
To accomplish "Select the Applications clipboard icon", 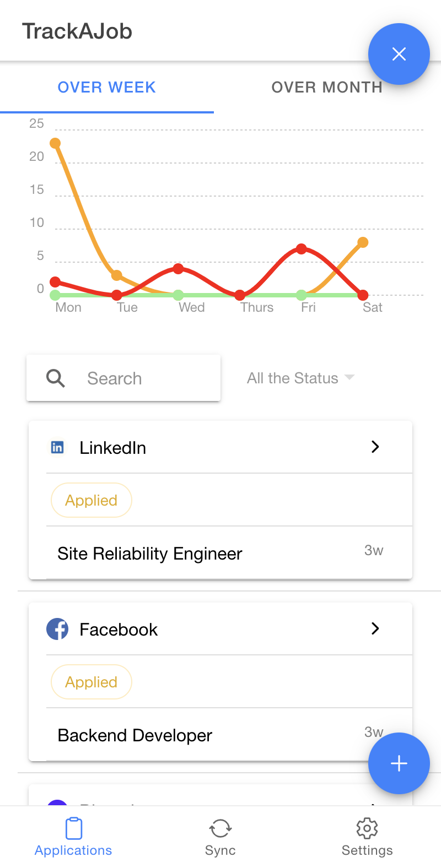I will pos(73,828).
